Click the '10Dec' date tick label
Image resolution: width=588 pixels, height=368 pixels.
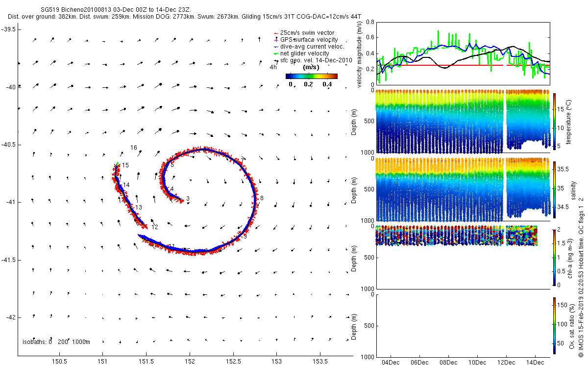point(477,362)
